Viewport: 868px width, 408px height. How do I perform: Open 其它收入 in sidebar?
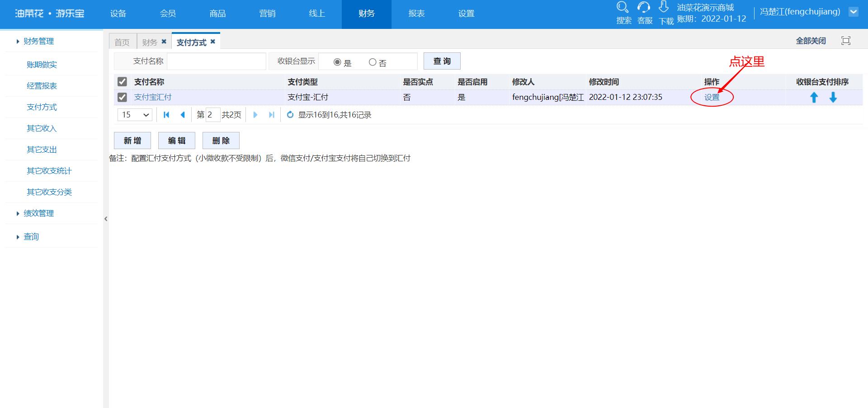(42, 128)
